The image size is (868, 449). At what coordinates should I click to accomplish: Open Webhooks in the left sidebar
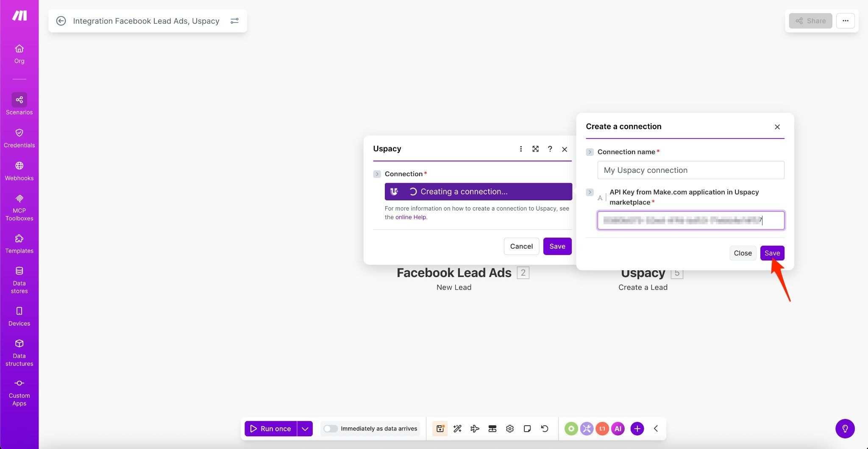click(19, 171)
